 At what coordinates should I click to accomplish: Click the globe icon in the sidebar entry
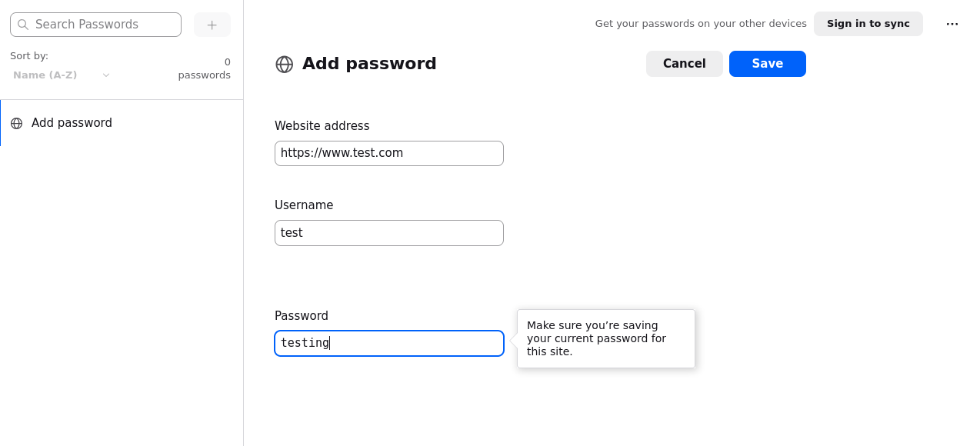coord(17,123)
